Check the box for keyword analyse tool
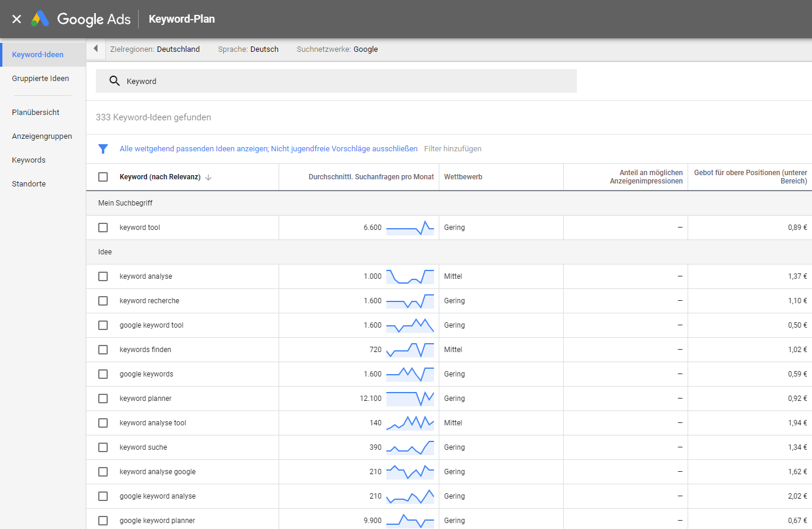The image size is (812, 529). click(103, 423)
